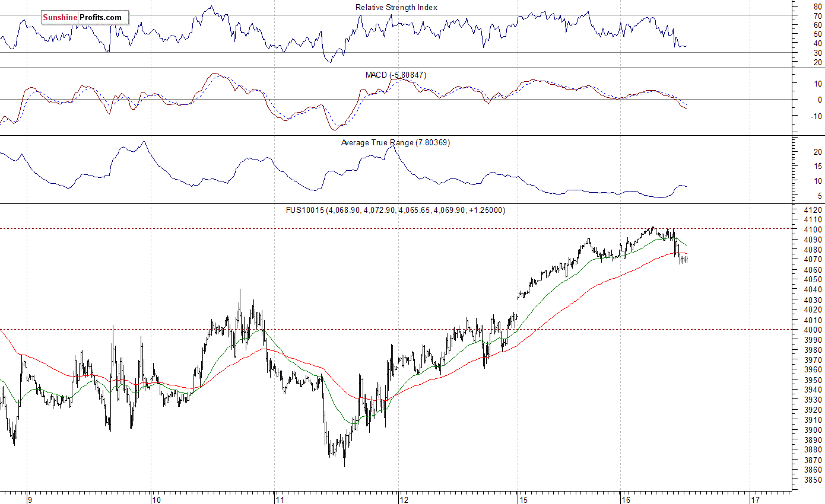The image size is (825, 504).
Task: Click date label 12 on time axis
Action: pyautogui.click(x=404, y=500)
